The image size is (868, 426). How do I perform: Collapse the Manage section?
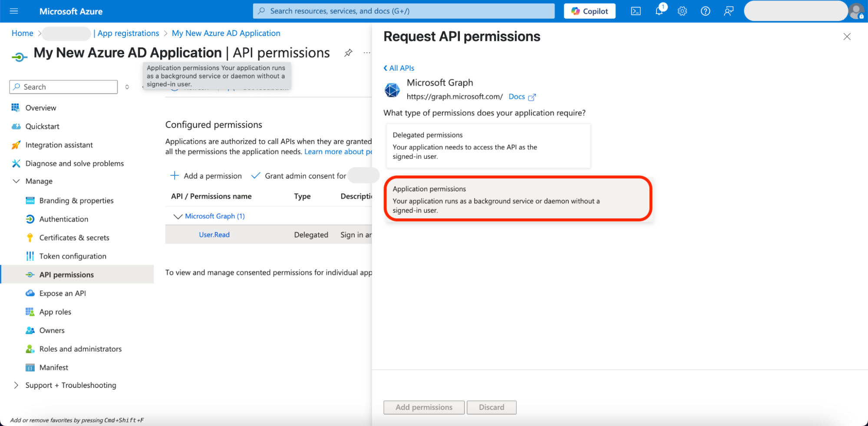(x=16, y=181)
